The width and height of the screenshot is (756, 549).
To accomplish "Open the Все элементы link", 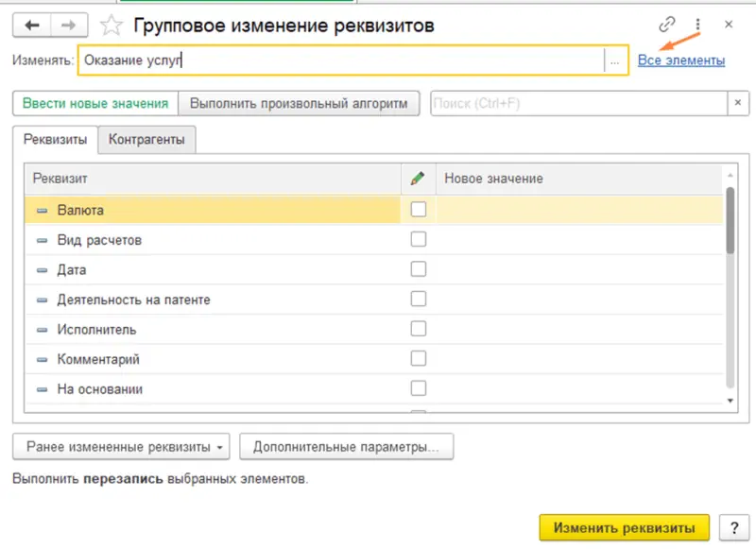I will click(x=681, y=60).
